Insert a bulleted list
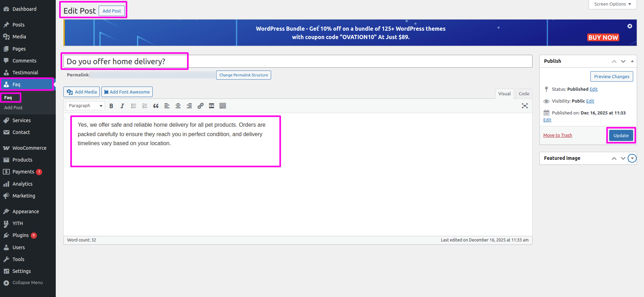 pyautogui.click(x=133, y=106)
